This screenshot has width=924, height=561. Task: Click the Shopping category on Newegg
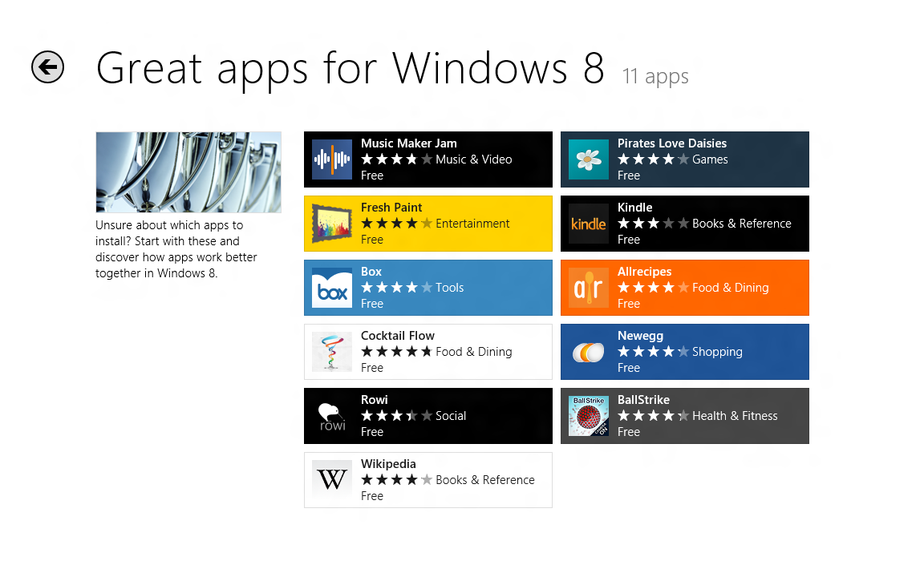click(x=717, y=352)
